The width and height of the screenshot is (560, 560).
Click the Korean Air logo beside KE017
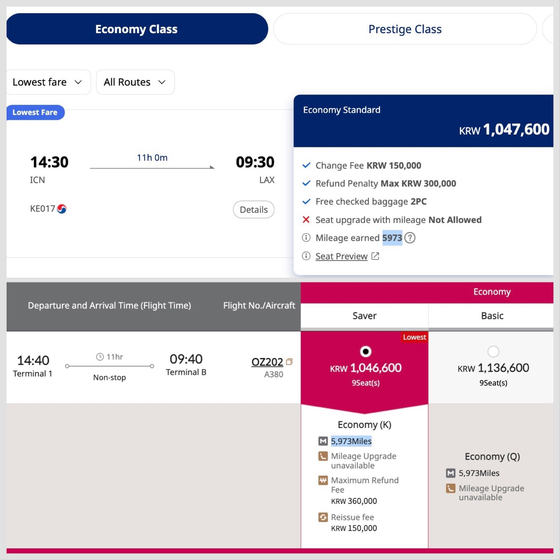(62, 209)
